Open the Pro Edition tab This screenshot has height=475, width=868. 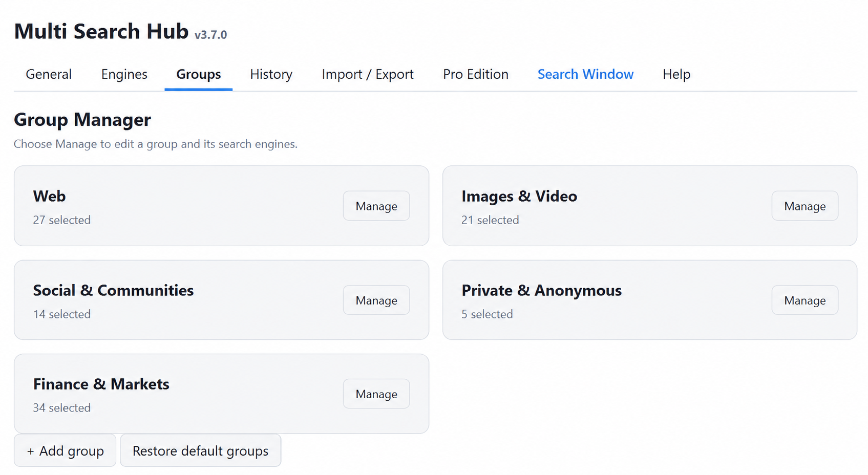[x=476, y=74]
